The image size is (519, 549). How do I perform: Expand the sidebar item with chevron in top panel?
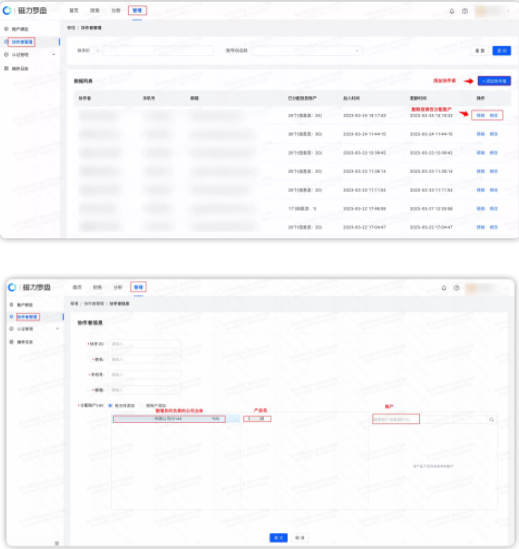pyautogui.click(x=30, y=55)
